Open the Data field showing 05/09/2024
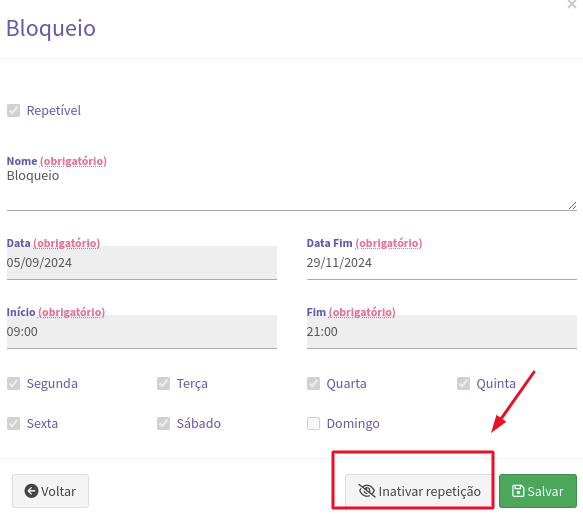Image resolution: width=583 pixels, height=514 pixels. [x=142, y=263]
